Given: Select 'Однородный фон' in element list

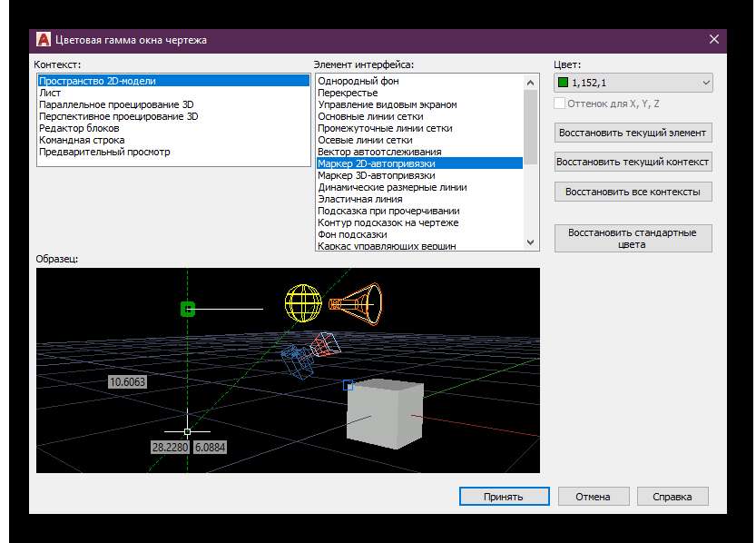Looking at the screenshot, I should [x=358, y=81].
